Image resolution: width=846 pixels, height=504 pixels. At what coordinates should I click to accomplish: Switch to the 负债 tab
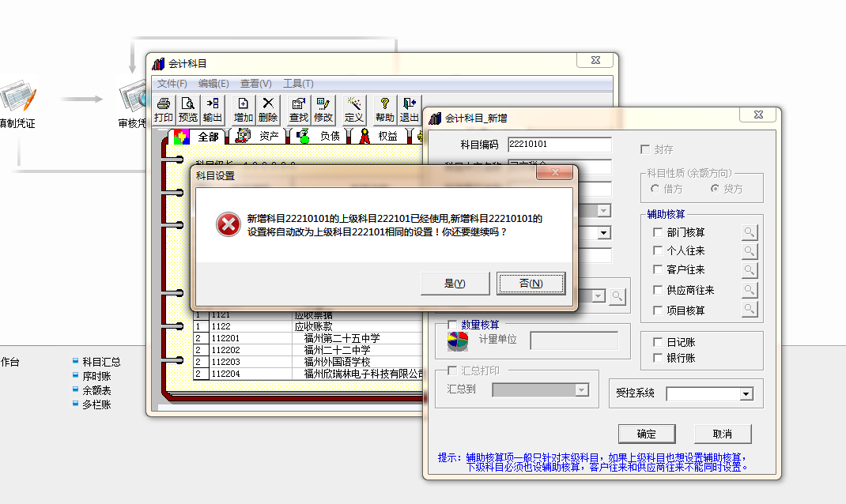pyautogui.click(x=319, y=137)
